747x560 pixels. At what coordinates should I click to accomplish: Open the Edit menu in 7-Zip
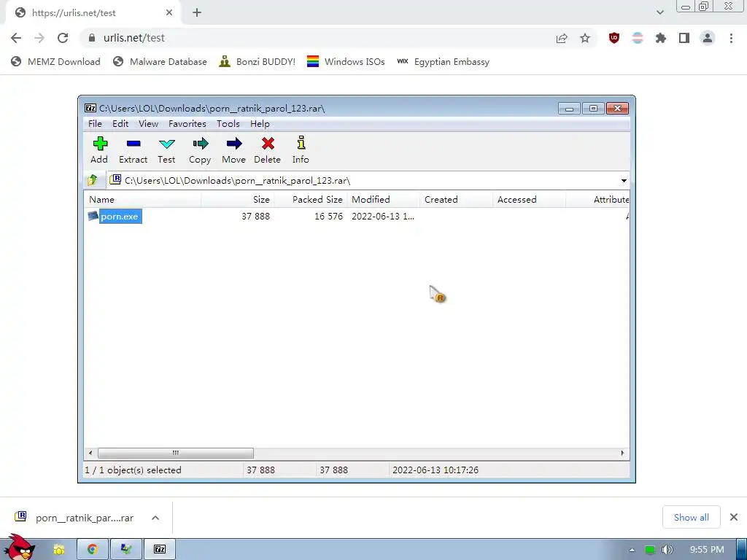click(x=120, y=124)
